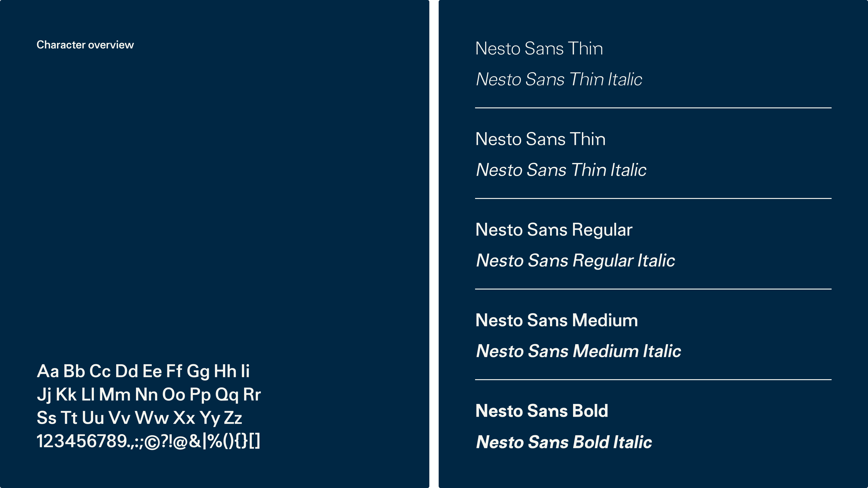Select the "Nesto Sans Regular Italic" label
The height and width of the screenshot is (488, 868).
click(575, 261)
